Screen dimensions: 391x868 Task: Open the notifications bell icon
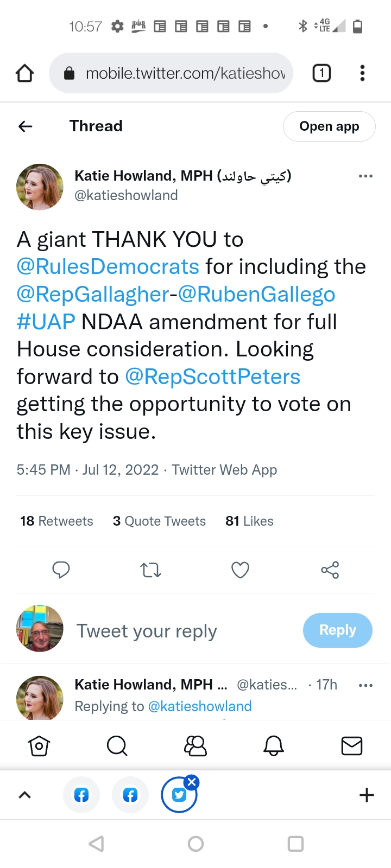coord(274,746)
